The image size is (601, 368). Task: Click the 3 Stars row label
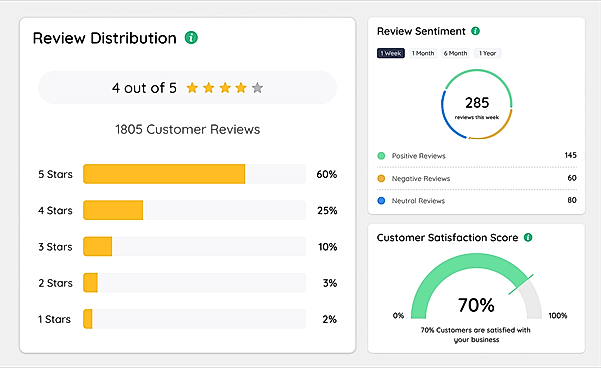click(55, 247)
